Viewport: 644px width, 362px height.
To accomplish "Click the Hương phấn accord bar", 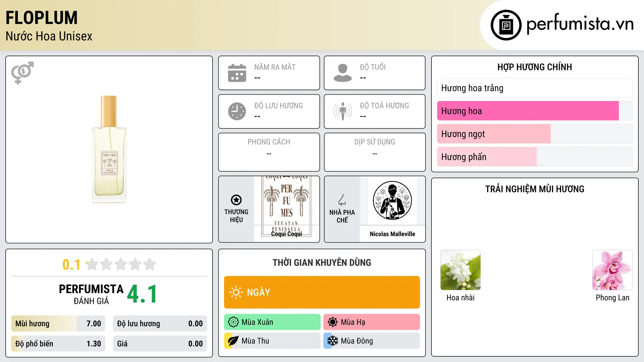I will (x=535, y=157).
